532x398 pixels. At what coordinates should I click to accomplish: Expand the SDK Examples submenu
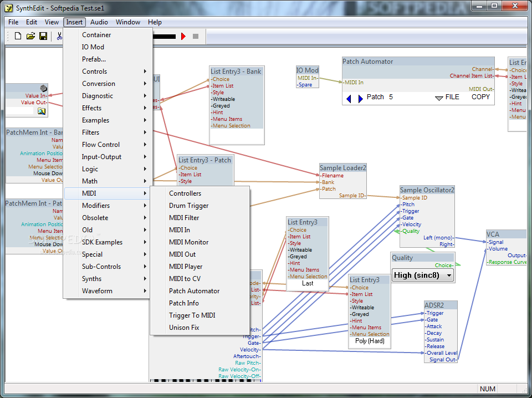[x=108, y=242]
